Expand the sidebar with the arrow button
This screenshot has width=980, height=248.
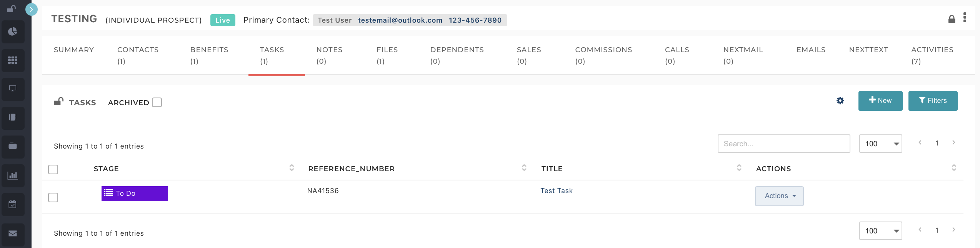(32, 9)
